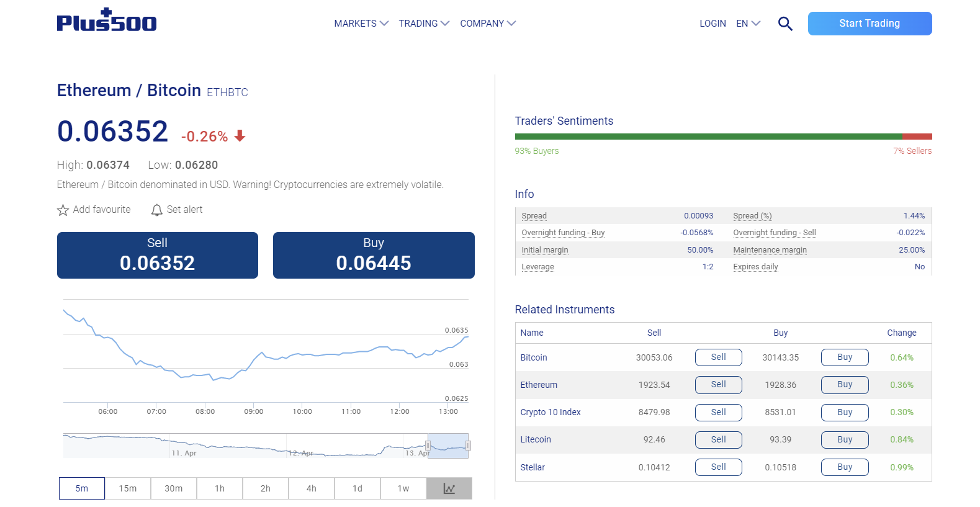Click the Maintenance margin label

(770, 250)
